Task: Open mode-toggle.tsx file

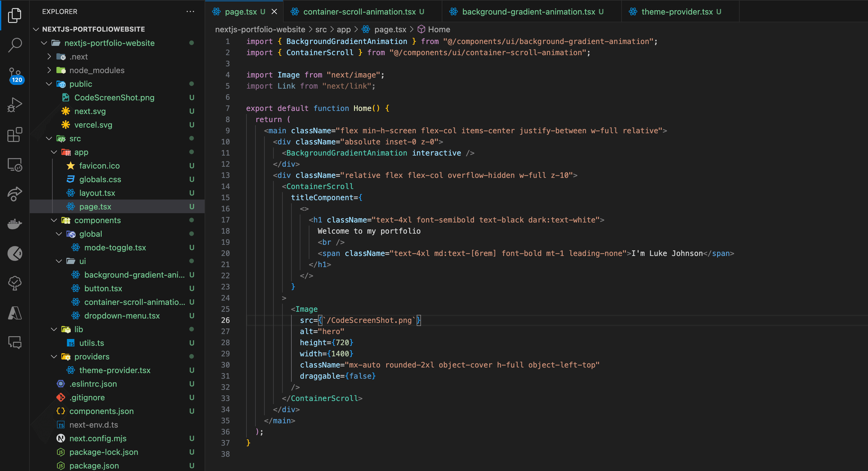Action: (x=117, y=247)
